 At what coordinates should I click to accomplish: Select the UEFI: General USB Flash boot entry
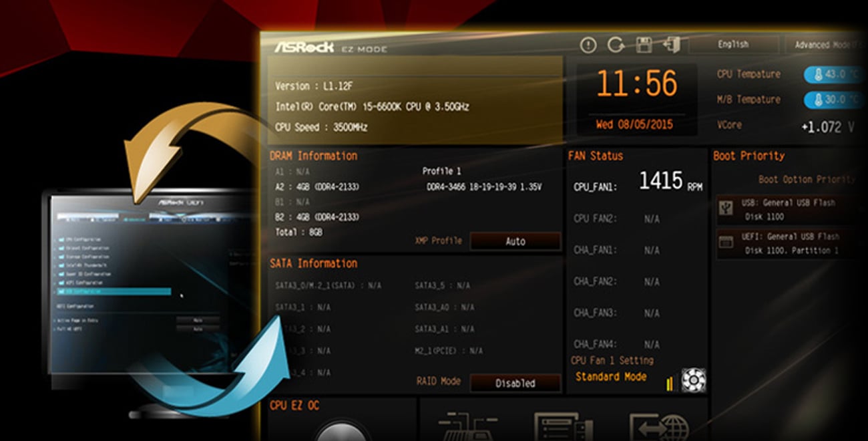(x=788, y=244)
